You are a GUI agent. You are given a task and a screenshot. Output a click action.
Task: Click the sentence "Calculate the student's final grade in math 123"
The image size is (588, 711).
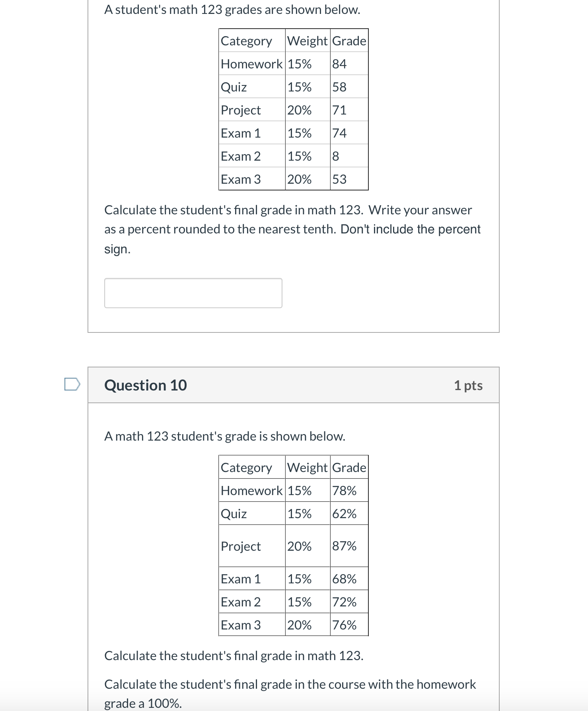234,656
